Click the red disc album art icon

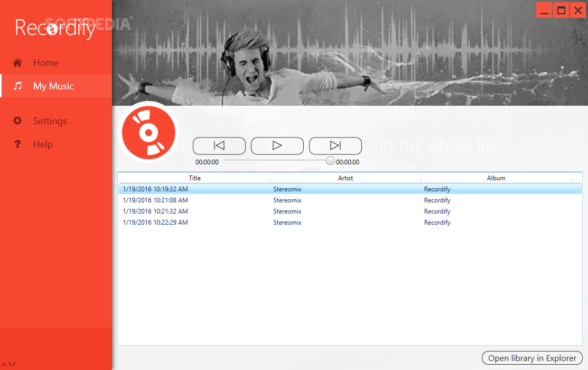click(x=148, y=132)
